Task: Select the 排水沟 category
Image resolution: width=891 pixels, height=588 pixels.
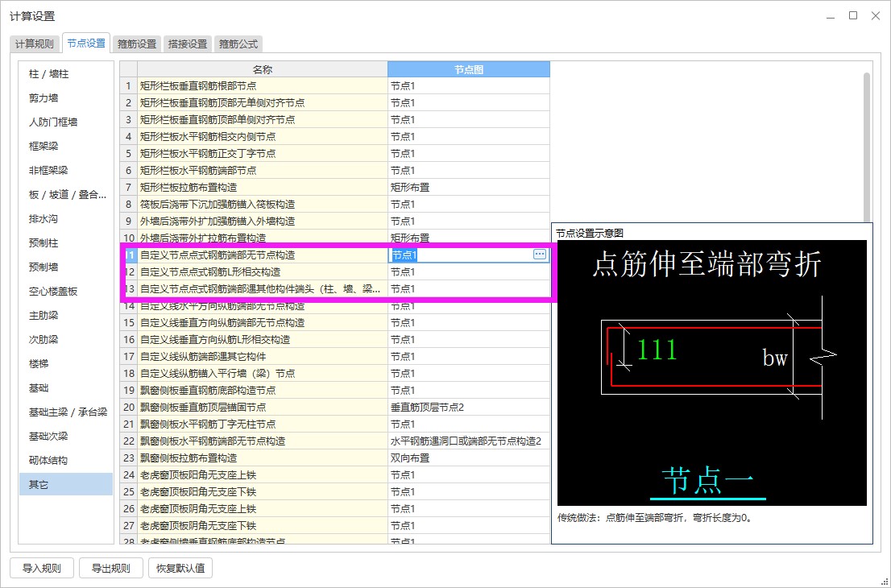Action: coord(64,218)
